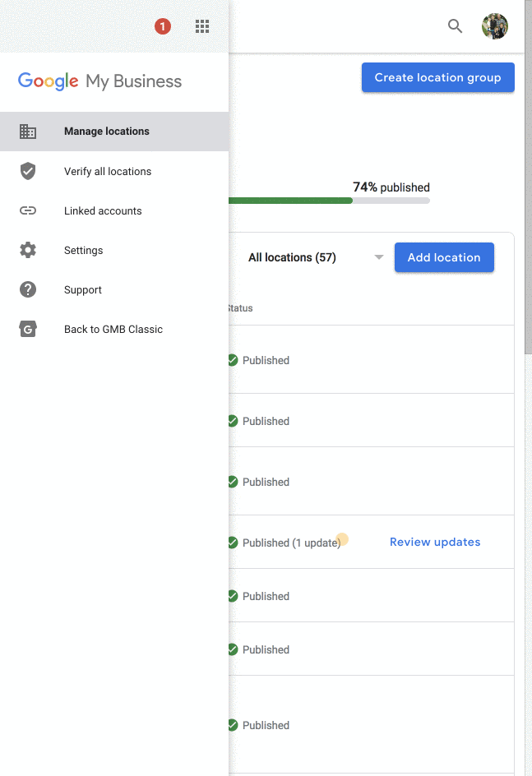This screenshot has height=776, width=532.
Task: Open Review updates link
Action: point(435,542)
